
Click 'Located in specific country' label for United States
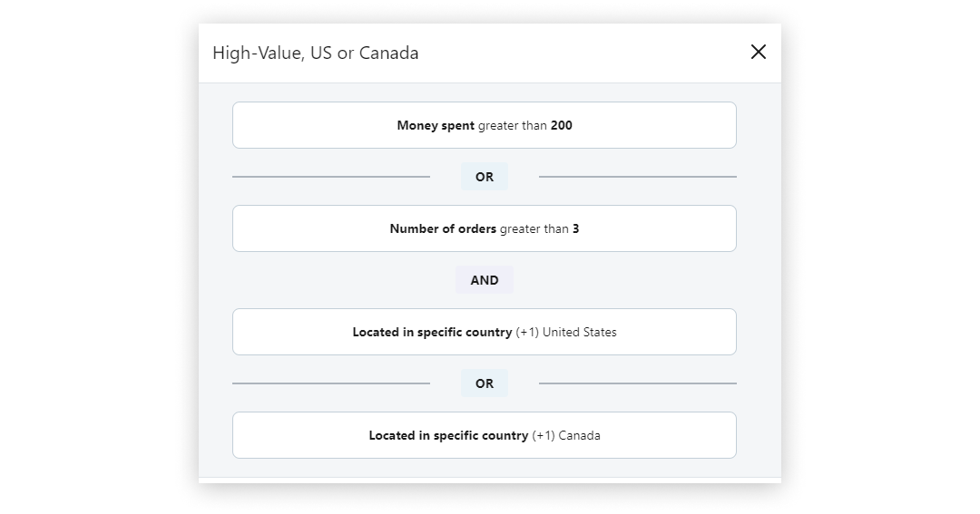[x=432, y=333]
